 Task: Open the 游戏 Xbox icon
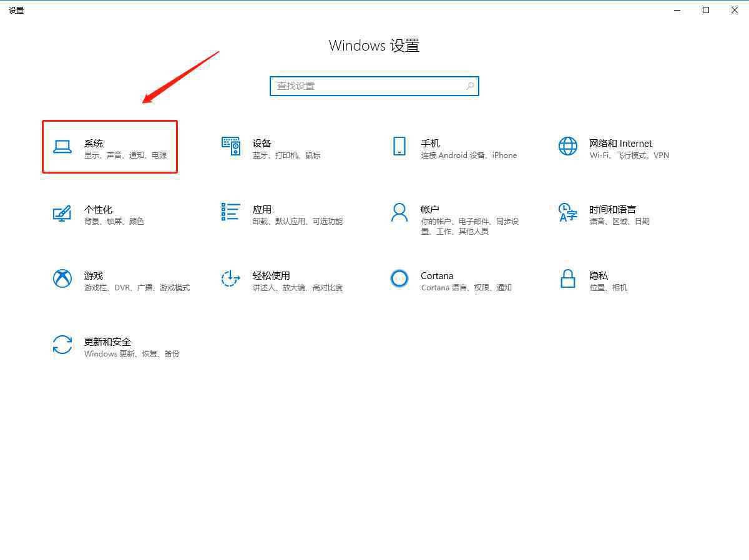click(x=62, y=278)
